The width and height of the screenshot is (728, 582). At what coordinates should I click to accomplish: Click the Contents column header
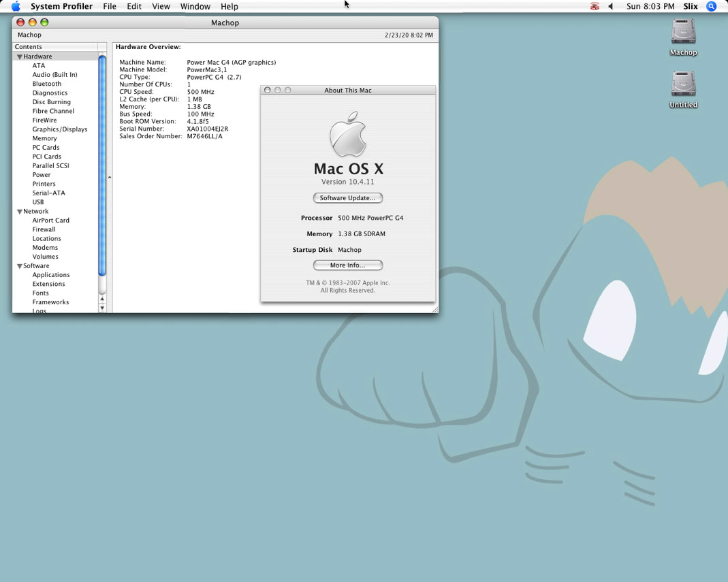coord(55,47)
